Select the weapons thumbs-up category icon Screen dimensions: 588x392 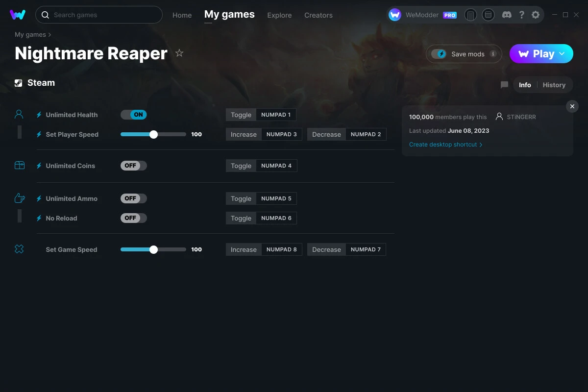19,198
